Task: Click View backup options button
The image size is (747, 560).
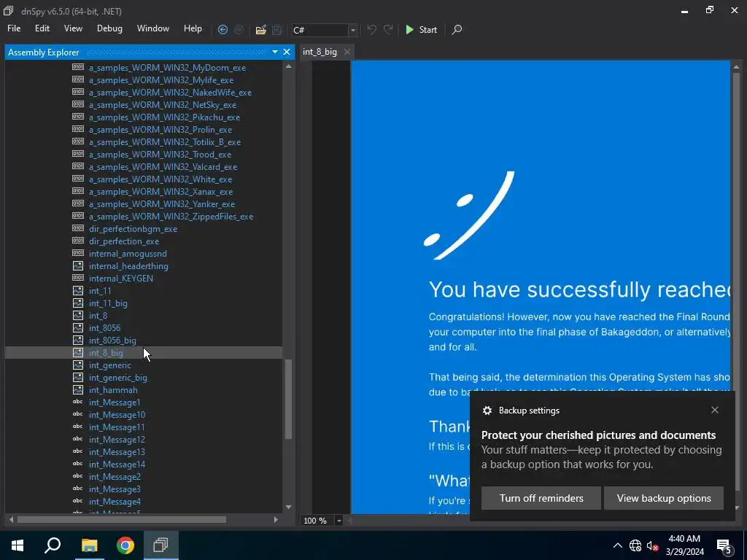Action: pyautogui.click(x=664, y=498)
